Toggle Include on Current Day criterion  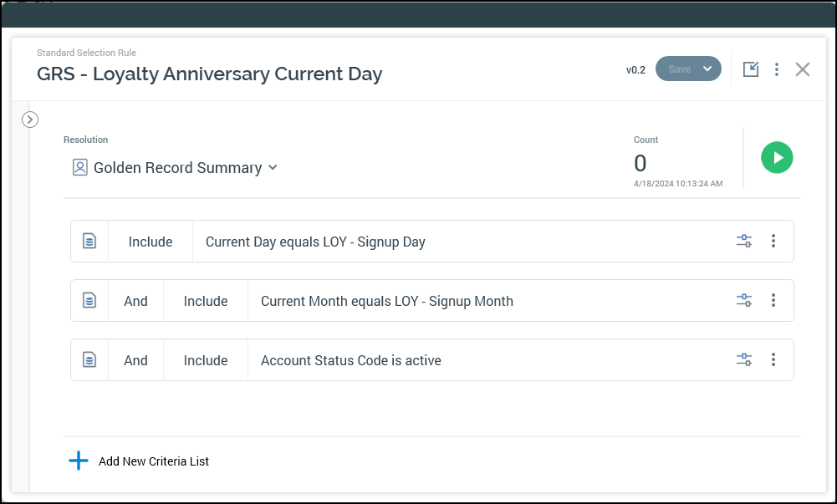tap(151, 242)
